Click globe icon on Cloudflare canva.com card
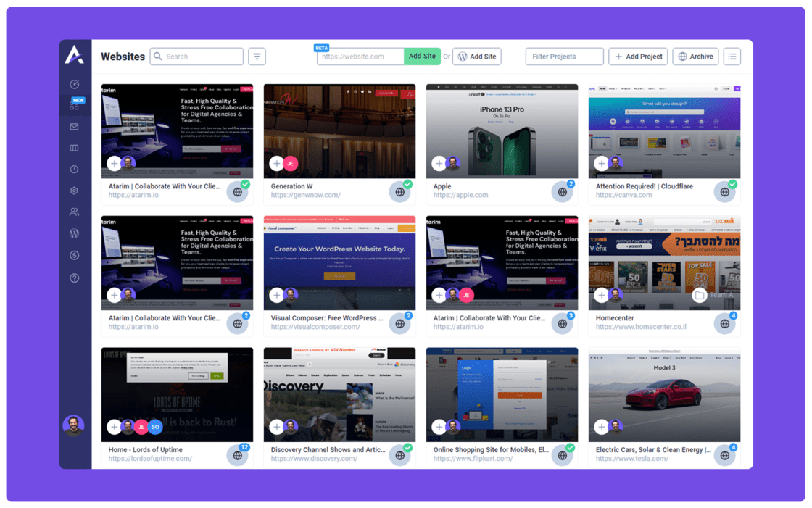The image size is (812, 508). click(x=725, y=192)
